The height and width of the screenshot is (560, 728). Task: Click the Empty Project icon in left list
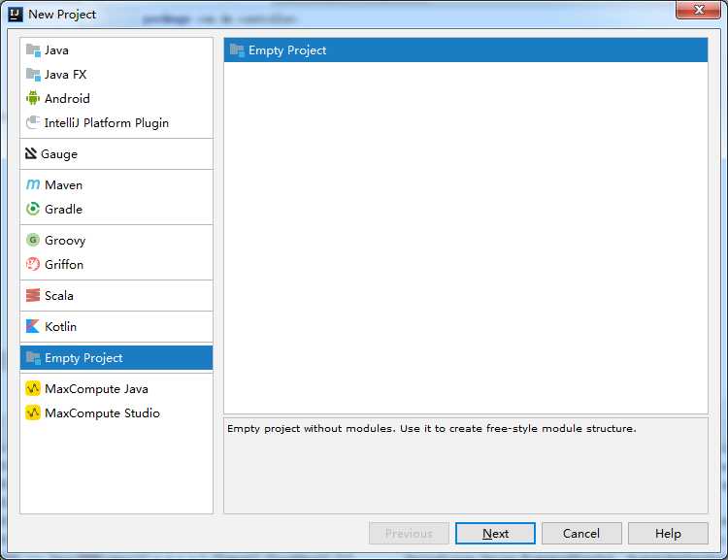click(x=33, y=357)
